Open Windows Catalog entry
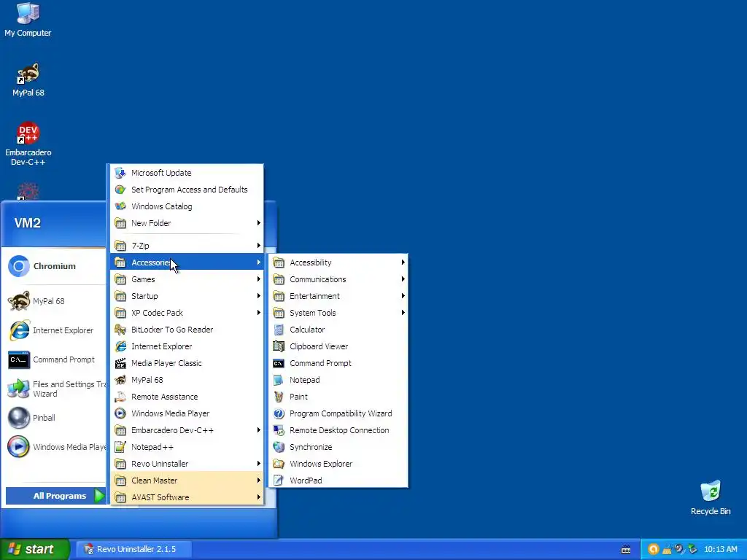Screen dimensions: 747x560 [187, 206]
